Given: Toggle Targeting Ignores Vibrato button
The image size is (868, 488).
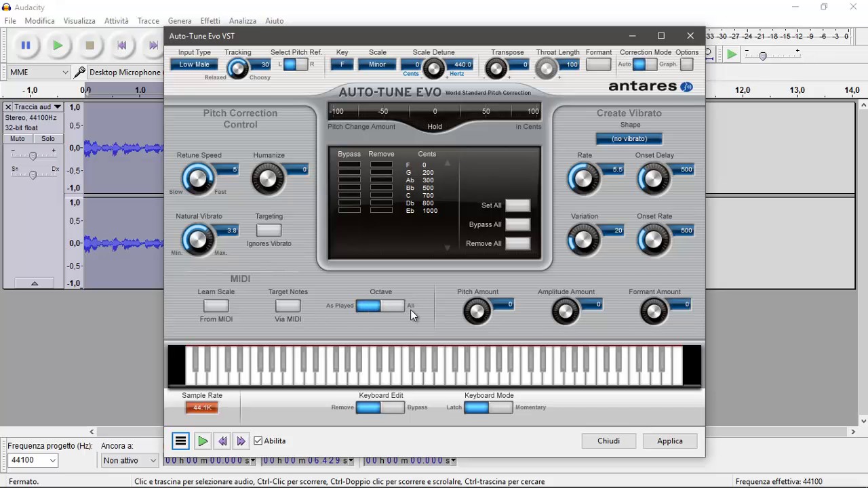Looking at the screenshot, I should (269, 230).
